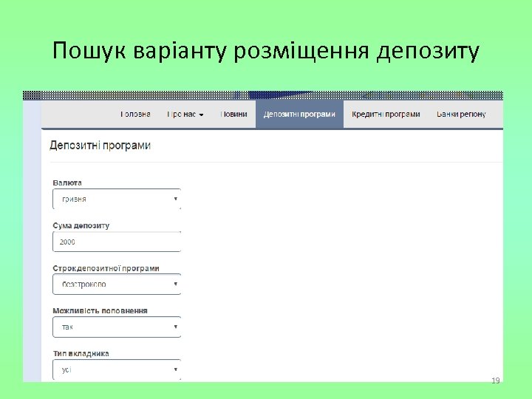The image size is (532, 399).
Task: Open the Кредитні програми section
Action: coord(386,115)
